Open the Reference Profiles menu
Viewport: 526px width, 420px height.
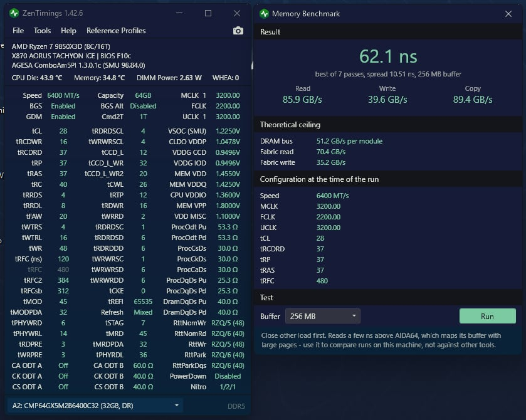click(x=116, y=31)
